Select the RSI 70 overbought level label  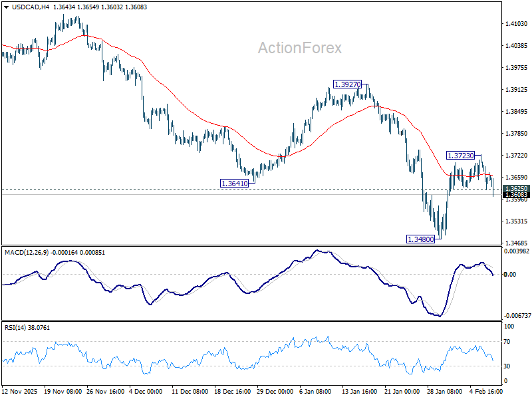click(510, 341)
